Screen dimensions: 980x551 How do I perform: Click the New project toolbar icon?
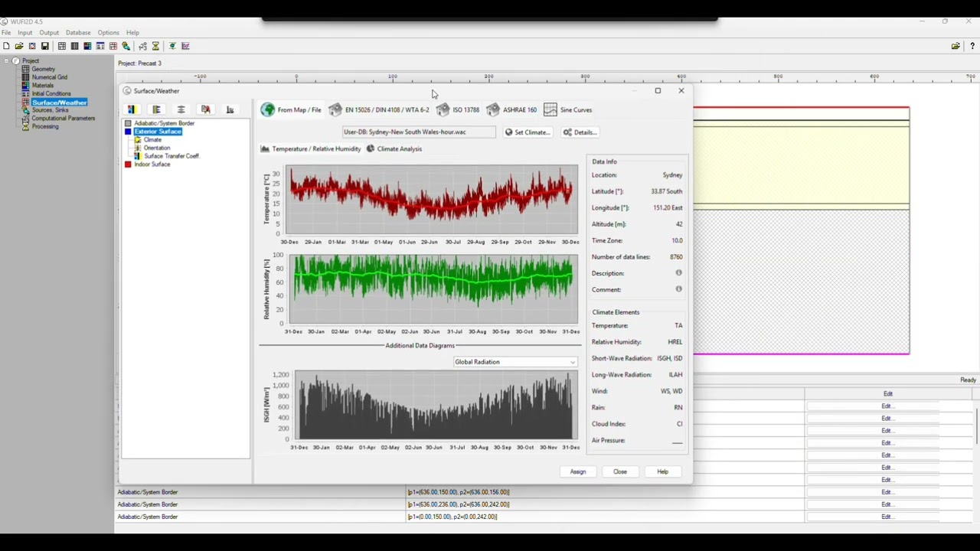coord(6,46)
